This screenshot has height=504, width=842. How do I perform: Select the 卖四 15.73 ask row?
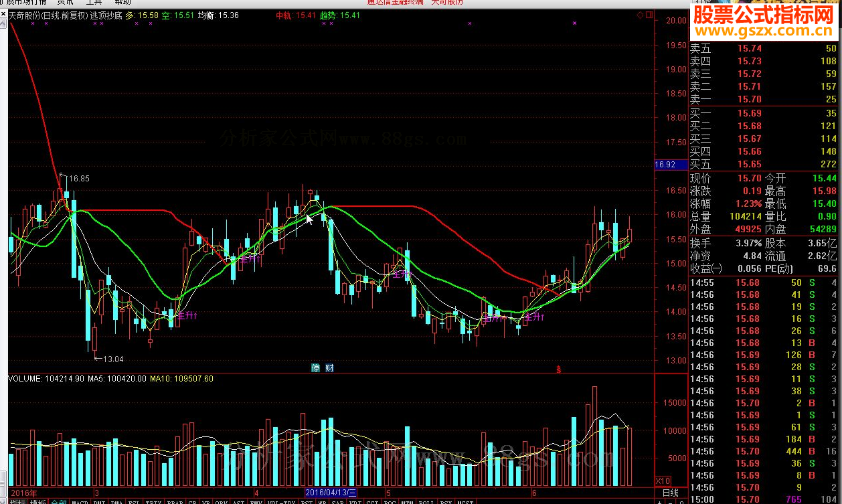[764, 61]
